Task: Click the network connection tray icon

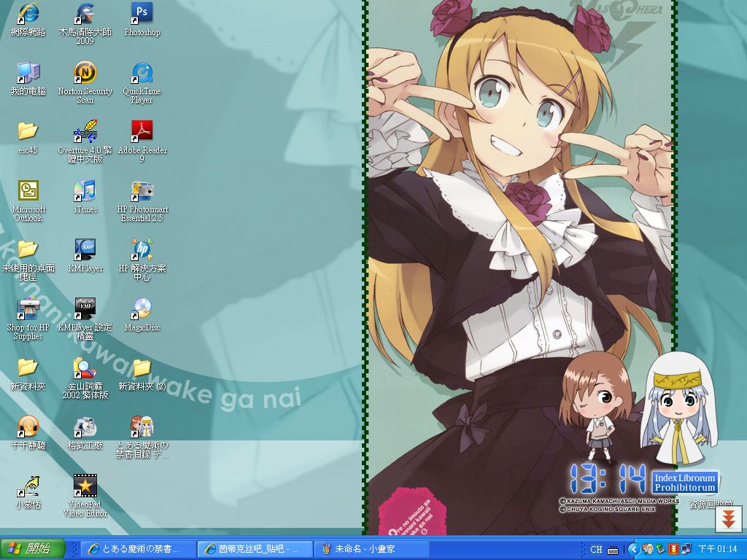Action: pyautogui.click(x=686, y=550)
